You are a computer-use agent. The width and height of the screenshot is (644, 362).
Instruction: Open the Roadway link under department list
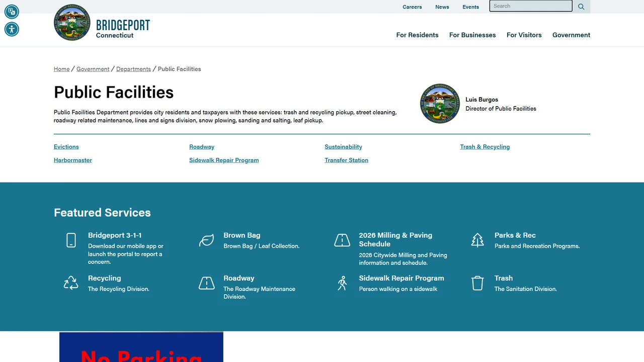click(202, 147)
